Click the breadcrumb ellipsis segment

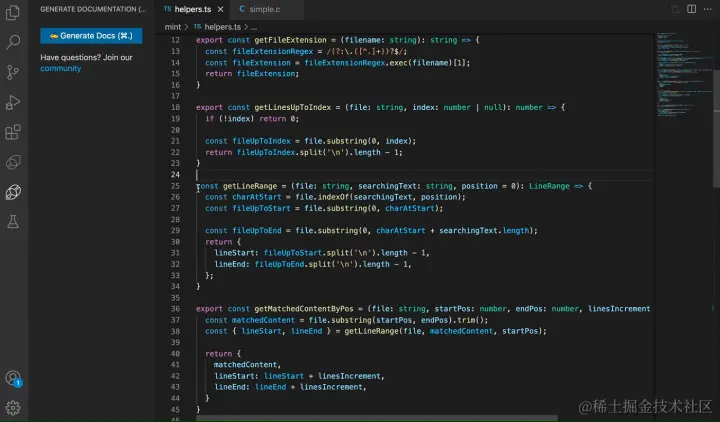point(254,27)
